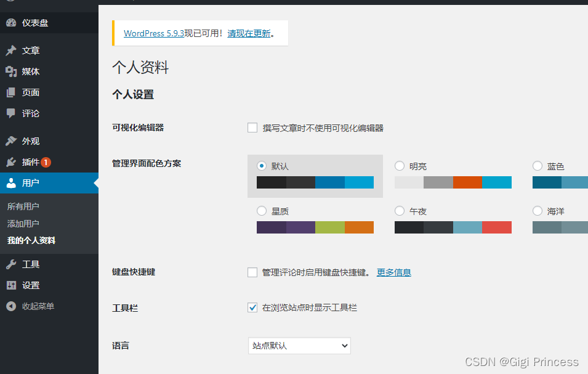Click the 收起菜单 collapse menu text
The height and width of the screenshot is (374, 588).
[38, 306]
